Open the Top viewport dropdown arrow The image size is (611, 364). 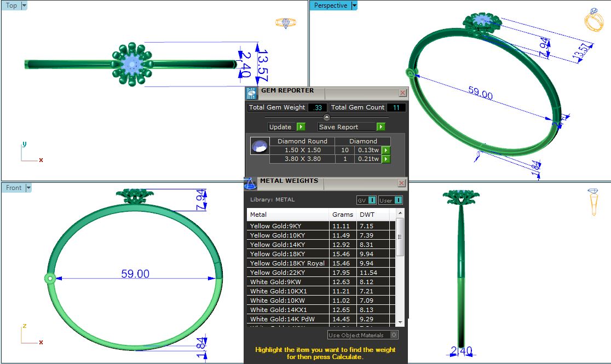coord(24,5)
